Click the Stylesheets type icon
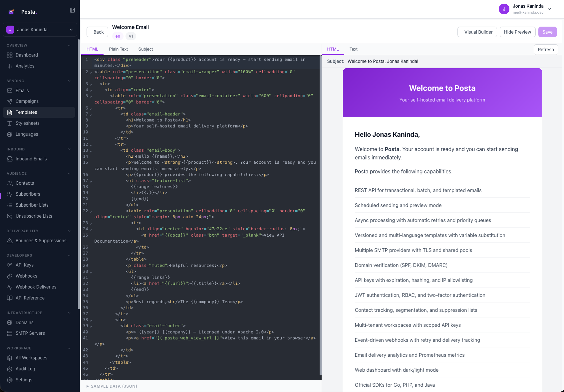564x392 pixels. pyautogui.click(x=10, y=123)
